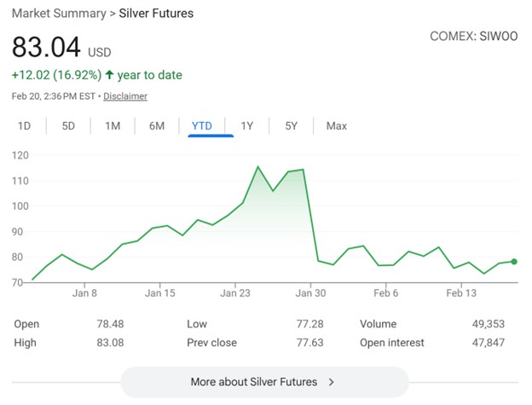Viewport: 532px width, 405px height.
Task: Click the Jan 8 date axis label
Action: [84, 293]
